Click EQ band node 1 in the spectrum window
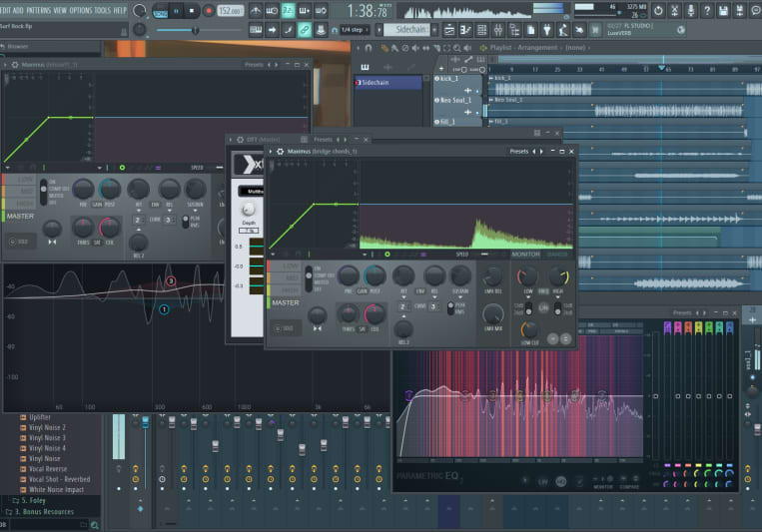762x532 pixels. coord(164,309)
